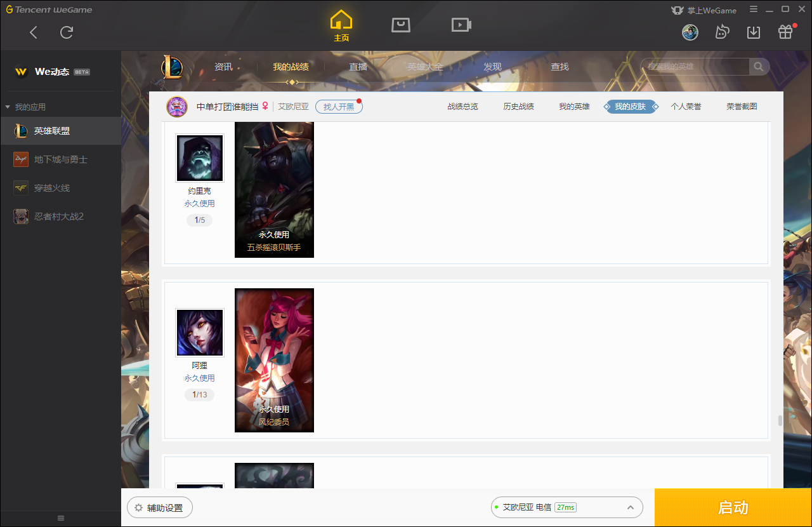The image size is (812, 527).
Task: Click the summoner profile avatar
Action: tap(177, 107)
